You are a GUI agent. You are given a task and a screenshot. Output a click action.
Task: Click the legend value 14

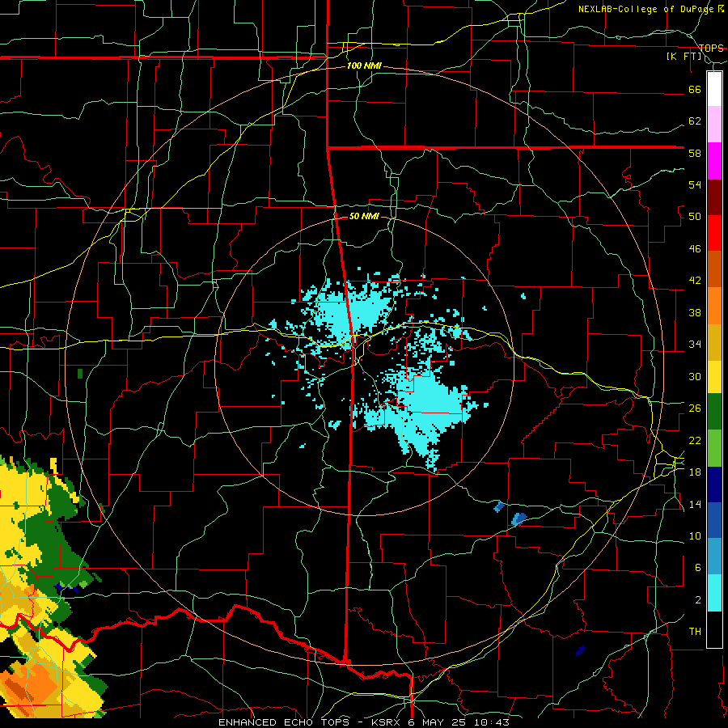695,504
